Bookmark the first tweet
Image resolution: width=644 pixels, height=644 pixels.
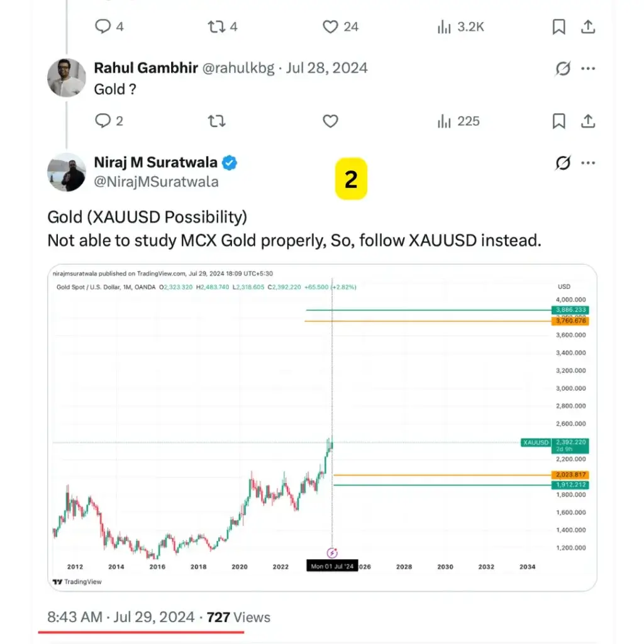coord(559,26)
